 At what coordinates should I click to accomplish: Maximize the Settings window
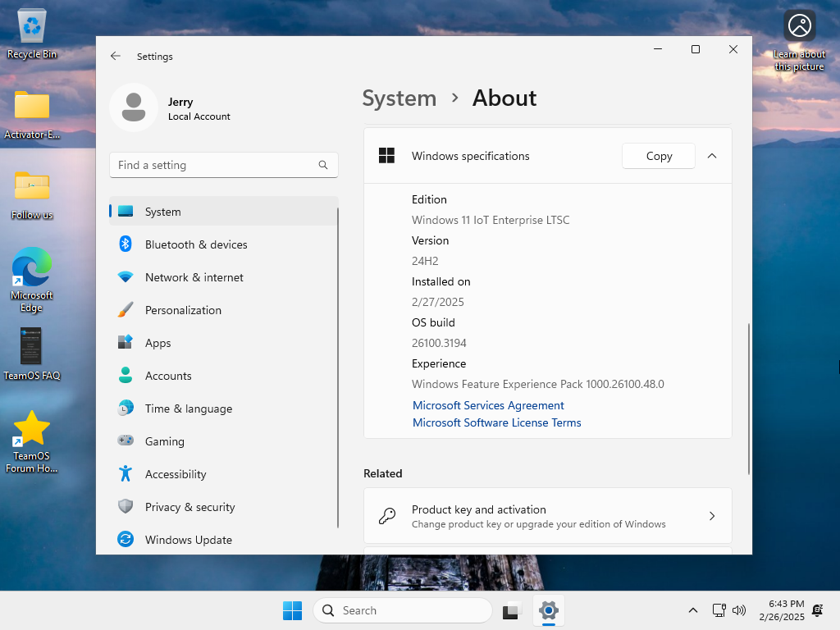(696, 49)
